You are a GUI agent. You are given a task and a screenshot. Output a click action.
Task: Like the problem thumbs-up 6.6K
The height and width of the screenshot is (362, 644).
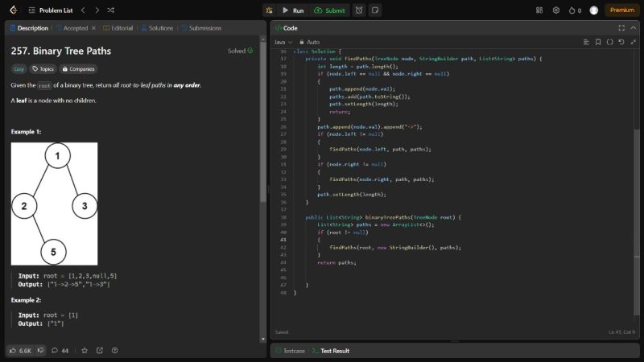pyautogui.click(x=20, y=351)
